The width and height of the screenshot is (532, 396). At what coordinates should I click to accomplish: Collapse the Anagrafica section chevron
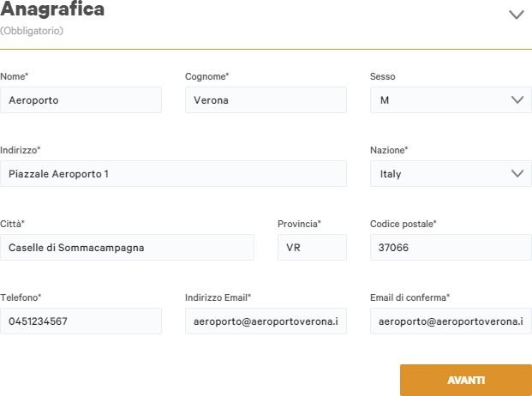(x=516, y=15)
